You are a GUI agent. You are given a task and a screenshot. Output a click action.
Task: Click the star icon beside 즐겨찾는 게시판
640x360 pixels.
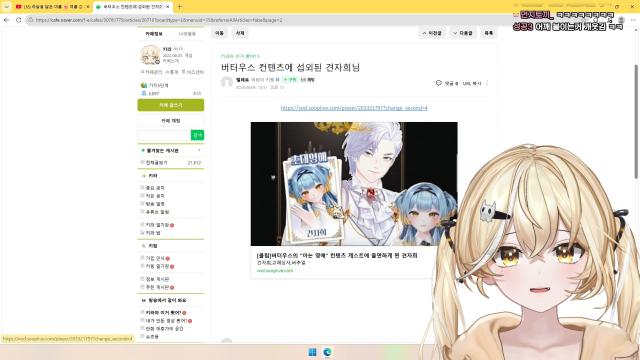click(143, 151)
